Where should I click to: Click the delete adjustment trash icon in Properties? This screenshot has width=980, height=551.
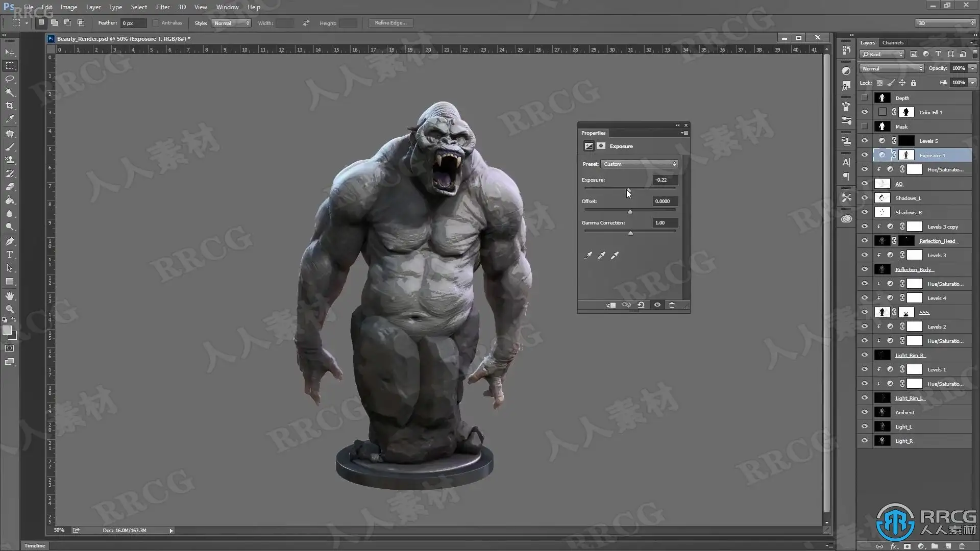(x=672, y=305)
